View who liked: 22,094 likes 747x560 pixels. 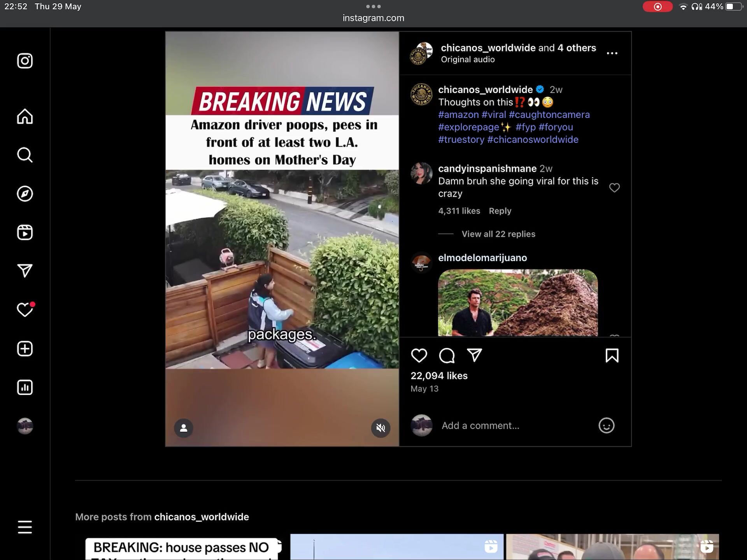(439, 376)
